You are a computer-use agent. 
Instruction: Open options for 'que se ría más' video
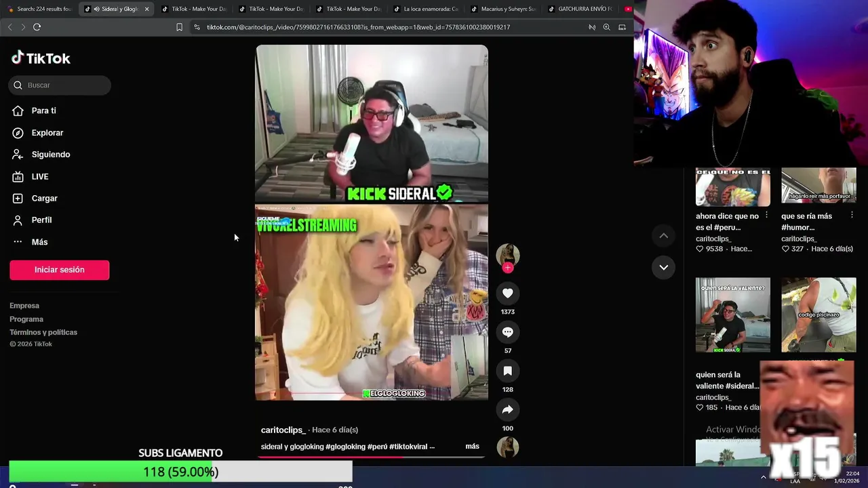852,216
